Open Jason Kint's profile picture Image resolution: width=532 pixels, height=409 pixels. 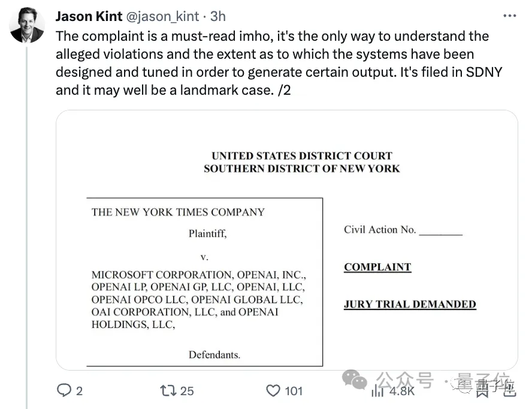click(x=27, y=25)
